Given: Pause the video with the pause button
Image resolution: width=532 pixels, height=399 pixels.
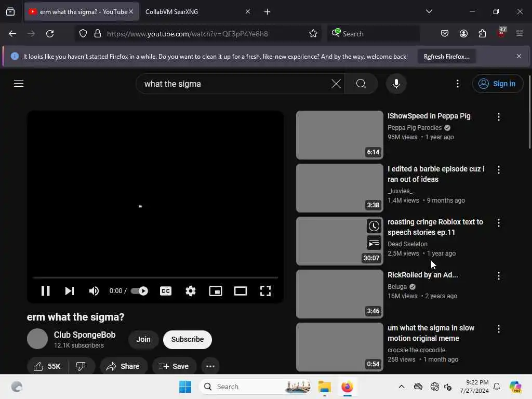Looking at the screenshot, I should pyautogui.click(x=46, y=291).
